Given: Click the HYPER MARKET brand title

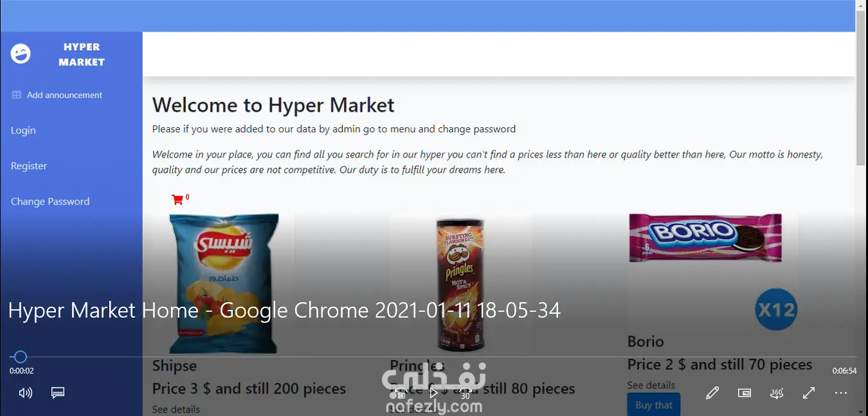Looking at the screenshot, I should pos(82,55).
